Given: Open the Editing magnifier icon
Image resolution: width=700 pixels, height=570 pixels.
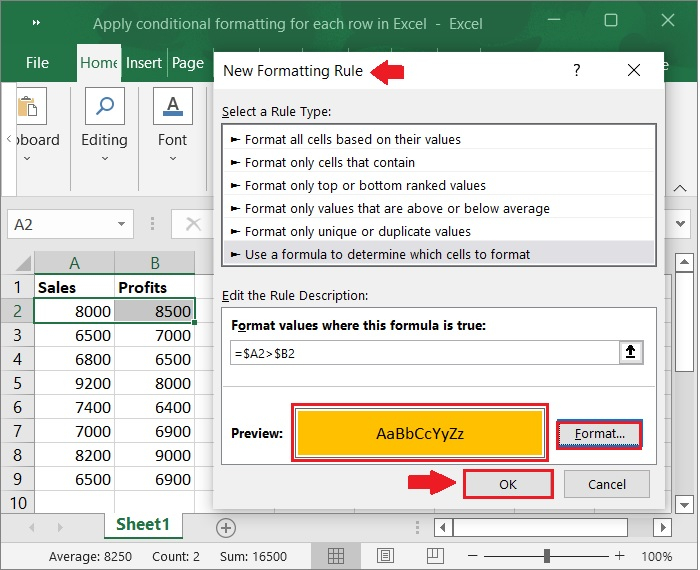Looking at the screenshot, I should 105,106.
